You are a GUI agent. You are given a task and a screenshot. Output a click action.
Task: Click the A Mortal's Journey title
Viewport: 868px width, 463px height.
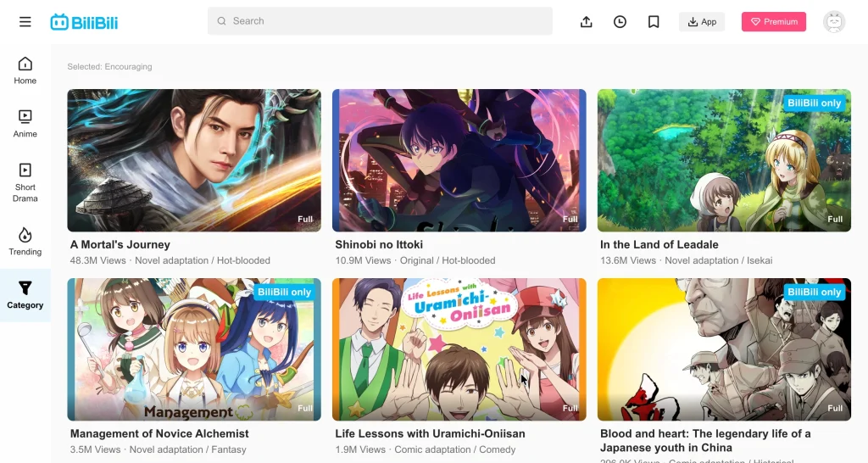pos(120,245)
